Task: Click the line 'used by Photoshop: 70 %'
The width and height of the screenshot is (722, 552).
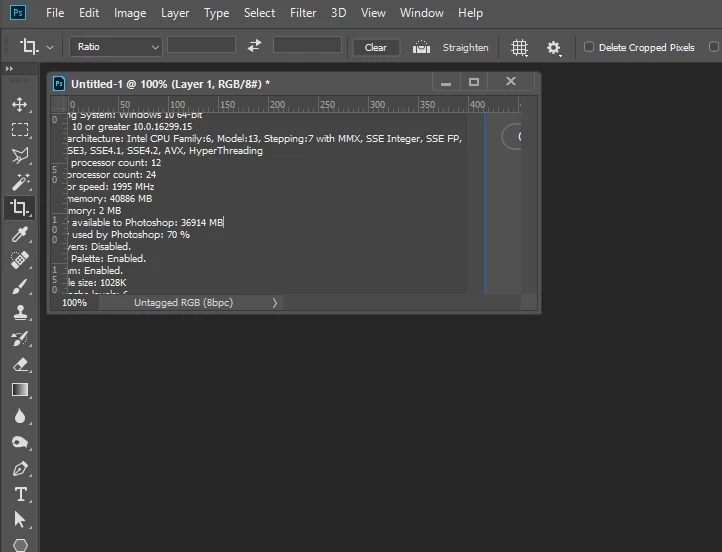Action: pyautogui.click(x=129, y=234)
